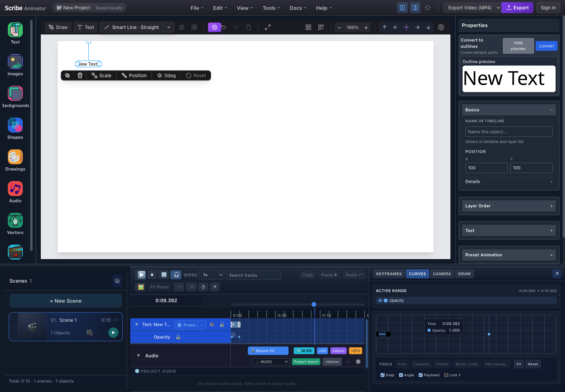565x392 pixels.
Task: Add a scene with New Scene button
Action: tap(66, 301)
